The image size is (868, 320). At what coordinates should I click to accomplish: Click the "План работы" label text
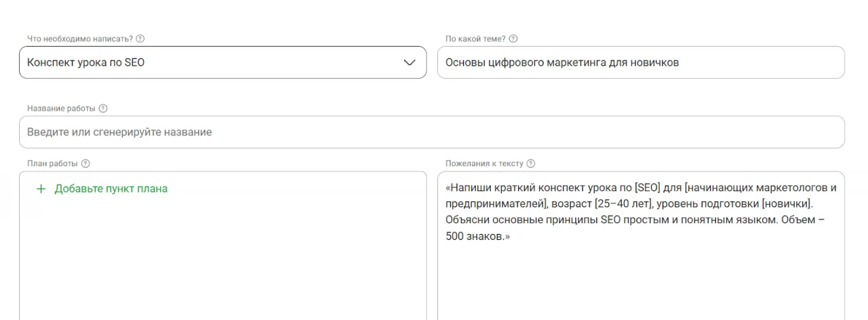coord(52,163)
